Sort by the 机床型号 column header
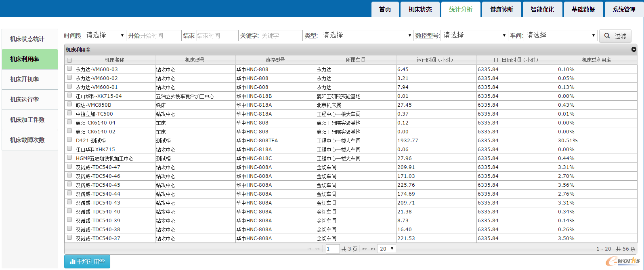644x270 pixels. tap(195, 60)
